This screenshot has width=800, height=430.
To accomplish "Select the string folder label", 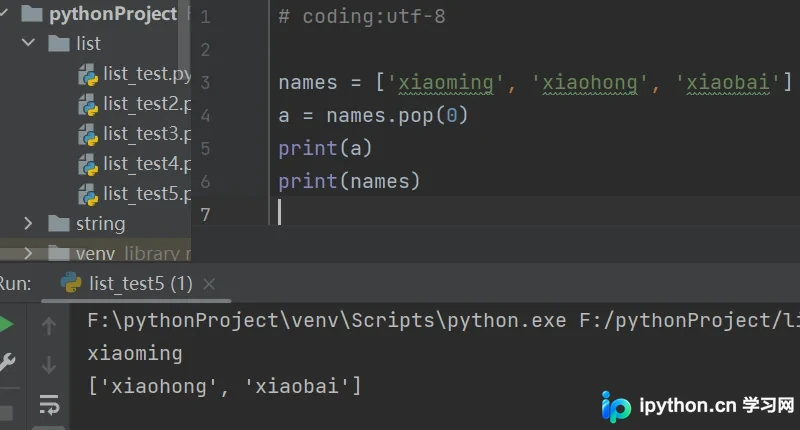I will tap(101, 223).
